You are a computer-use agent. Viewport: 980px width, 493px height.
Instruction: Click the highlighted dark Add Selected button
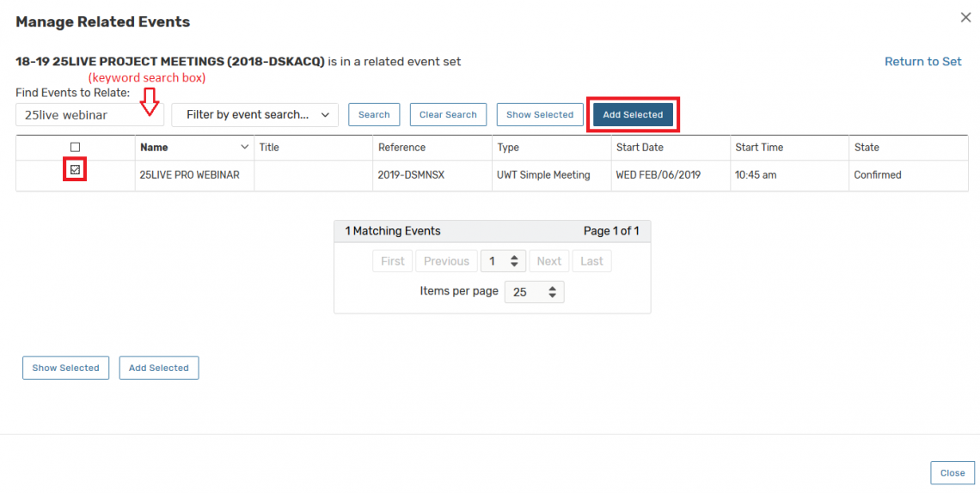633,114
